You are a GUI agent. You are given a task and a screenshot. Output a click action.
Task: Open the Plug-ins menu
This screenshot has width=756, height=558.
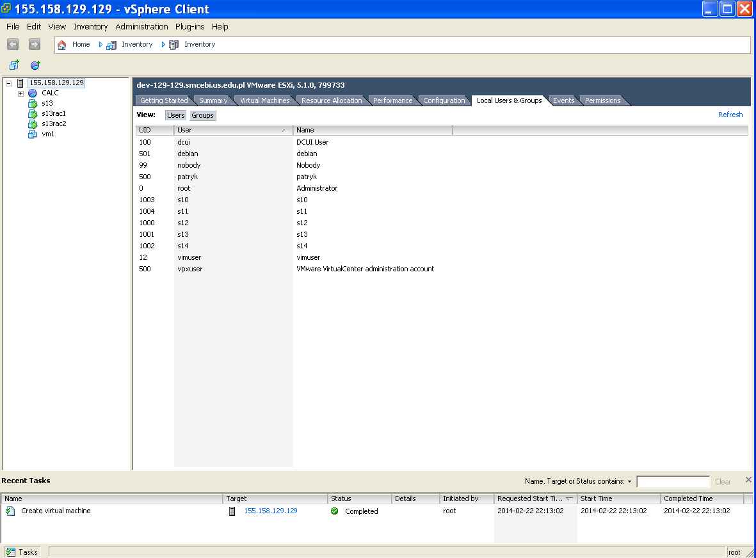pos(190,26)
